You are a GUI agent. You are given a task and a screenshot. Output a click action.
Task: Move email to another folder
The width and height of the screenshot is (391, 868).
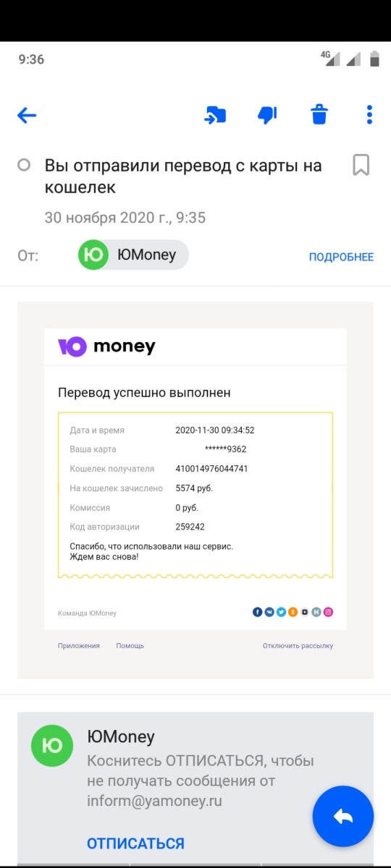pos(216,114)
